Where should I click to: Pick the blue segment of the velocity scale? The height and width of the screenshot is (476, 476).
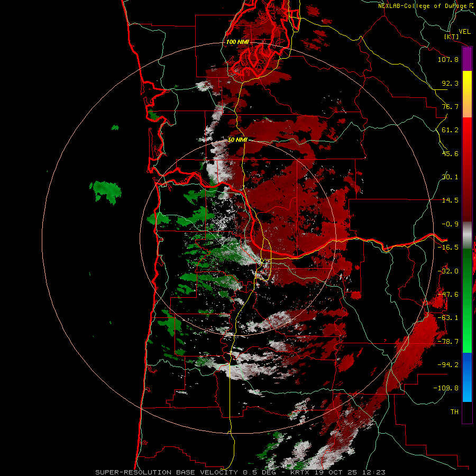[467, 377]
